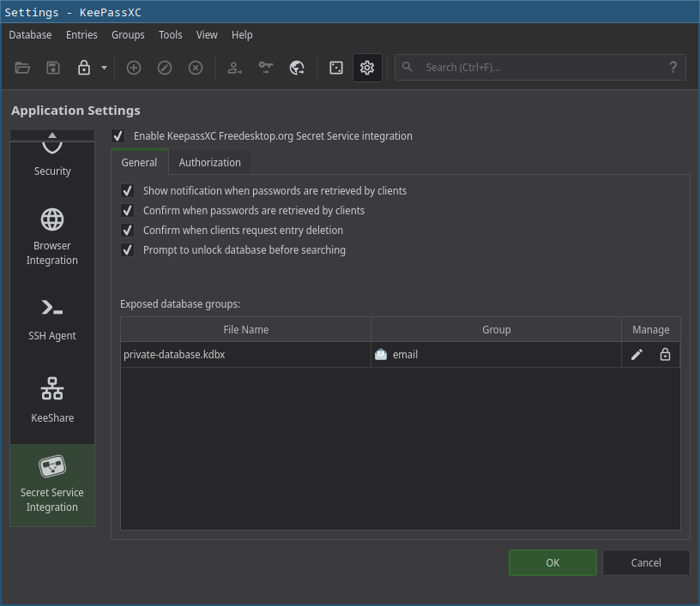The height and width of the screenshot is (606, 700).
Task: Focus the Search (Ctrl+F) input field
Action: pyautogui.click(x=540, y=68)
